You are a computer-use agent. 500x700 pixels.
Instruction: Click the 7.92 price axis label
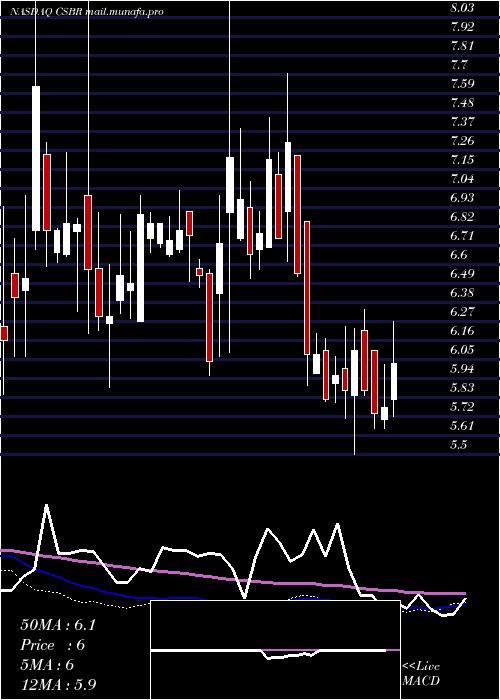(x=464, y=27)
